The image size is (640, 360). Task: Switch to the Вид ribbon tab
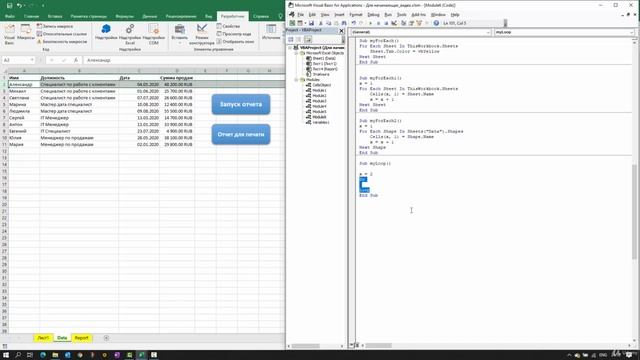[x=209, y=16]
